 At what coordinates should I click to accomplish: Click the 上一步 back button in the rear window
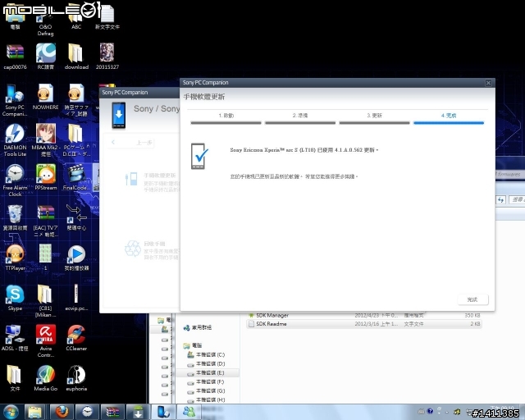pos(131,143)
